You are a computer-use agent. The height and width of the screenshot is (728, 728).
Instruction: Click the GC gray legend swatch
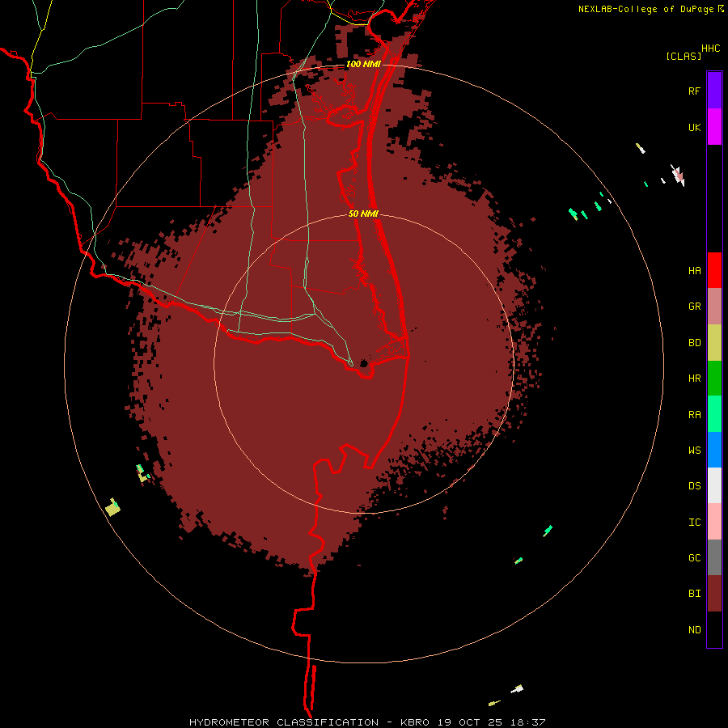[714, 557]
